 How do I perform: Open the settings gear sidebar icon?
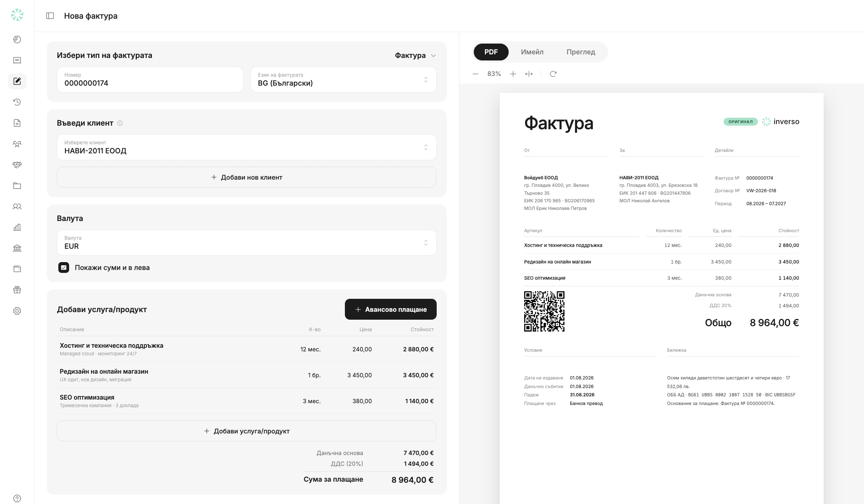coord(17,311)
